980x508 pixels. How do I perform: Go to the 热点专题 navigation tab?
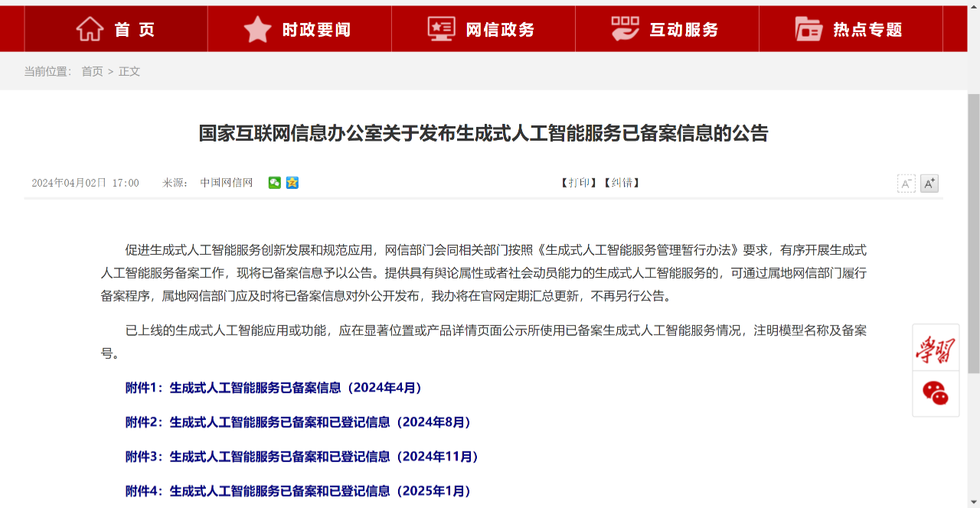(867, 30)
